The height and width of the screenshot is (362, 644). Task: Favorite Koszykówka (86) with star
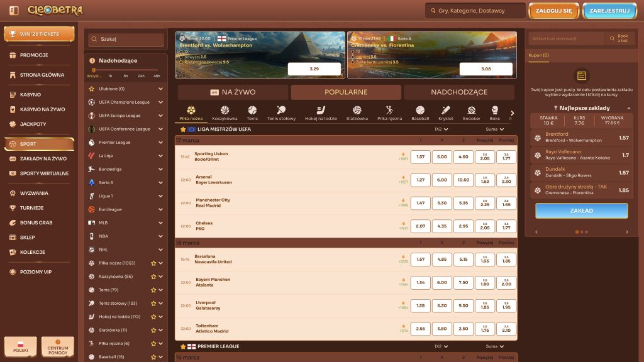point(153,277)
